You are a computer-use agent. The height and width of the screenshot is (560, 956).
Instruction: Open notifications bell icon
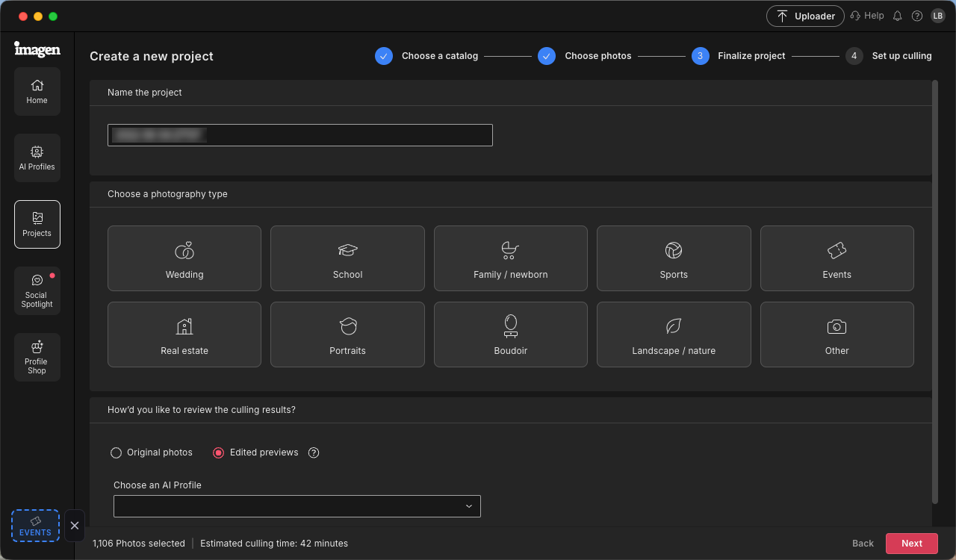coord(897,16)
